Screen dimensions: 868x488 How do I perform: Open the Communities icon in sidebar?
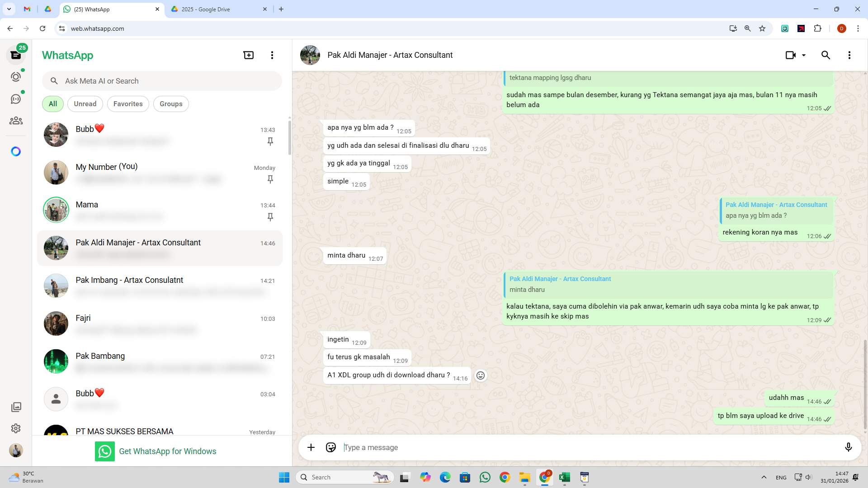click(x=16, y=120)
